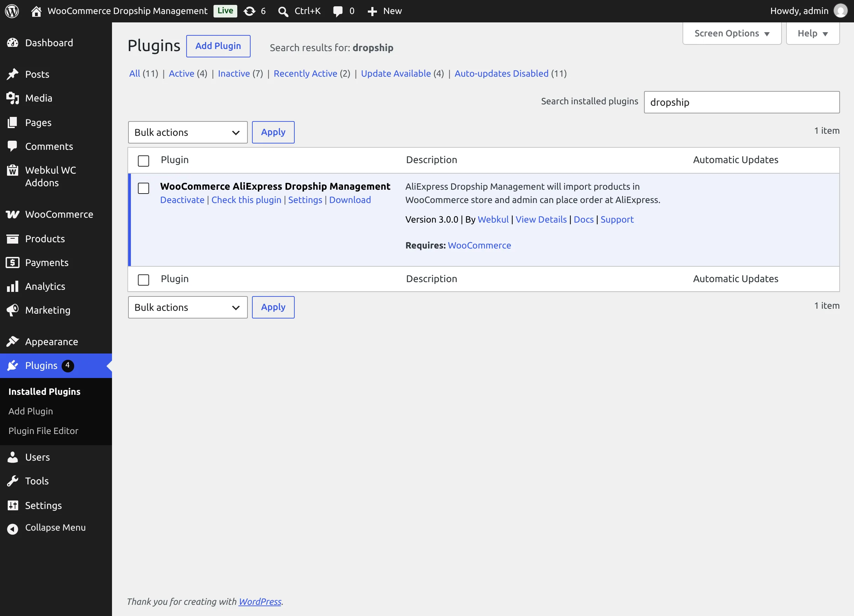
Task: Click the plugin's Download link
Action: (x=350, y=200)
